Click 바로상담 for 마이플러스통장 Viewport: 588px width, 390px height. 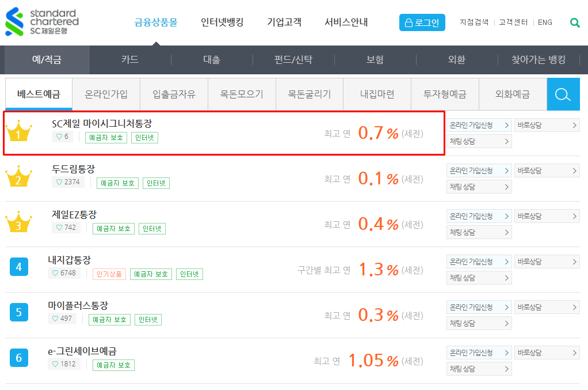click(x=547, y=307)
